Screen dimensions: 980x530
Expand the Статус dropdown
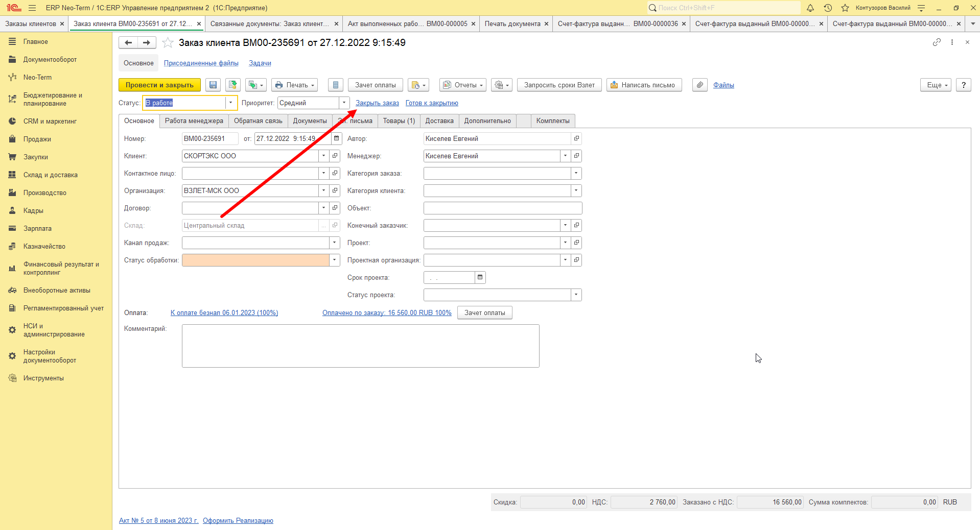(x=231, y=103)
